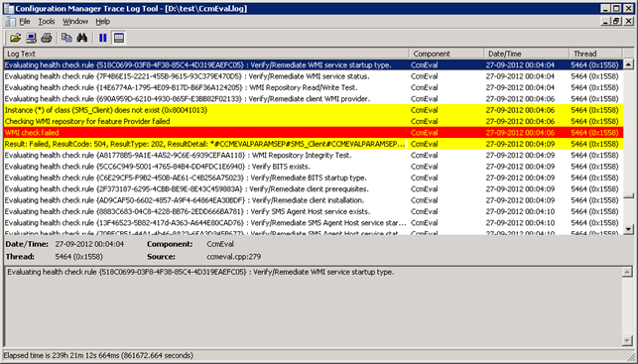
Task: Select the 'Verify/Remediate client installation' row
Action: click(x=314, y=200)
